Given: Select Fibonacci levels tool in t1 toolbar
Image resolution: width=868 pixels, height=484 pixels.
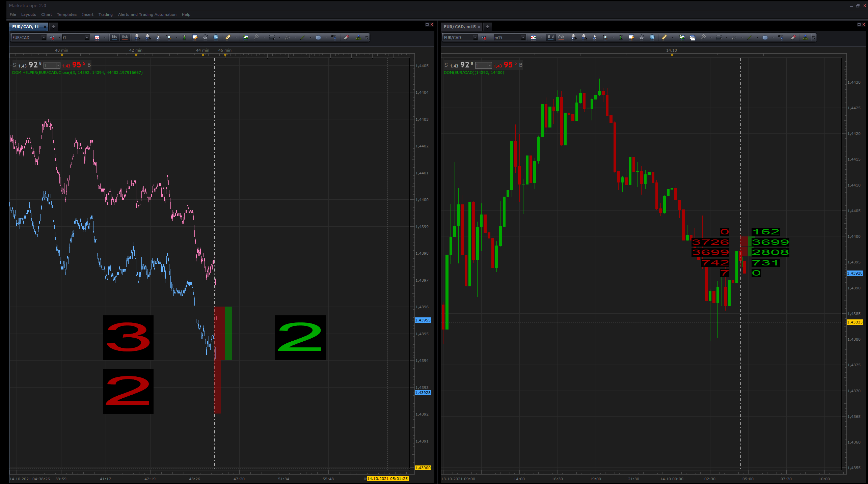Looking at the screenshot, I should pyautogui.click(x=272, y=37).
